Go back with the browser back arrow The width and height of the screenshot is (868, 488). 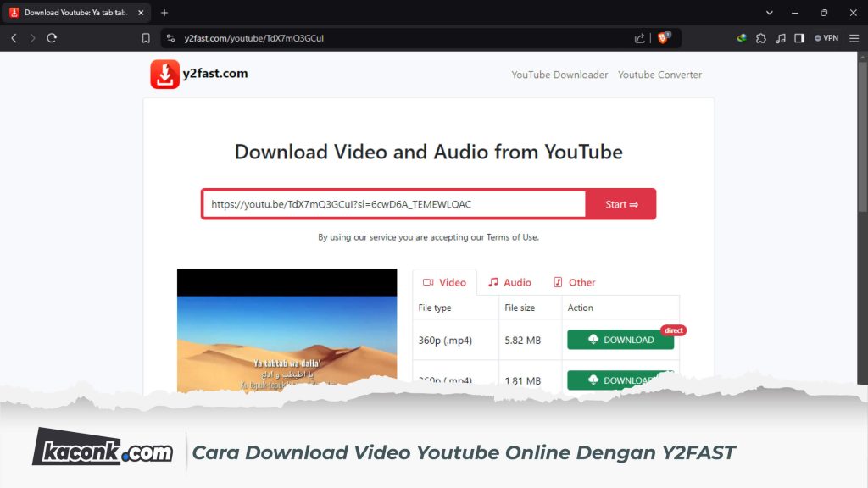point(14,38)
